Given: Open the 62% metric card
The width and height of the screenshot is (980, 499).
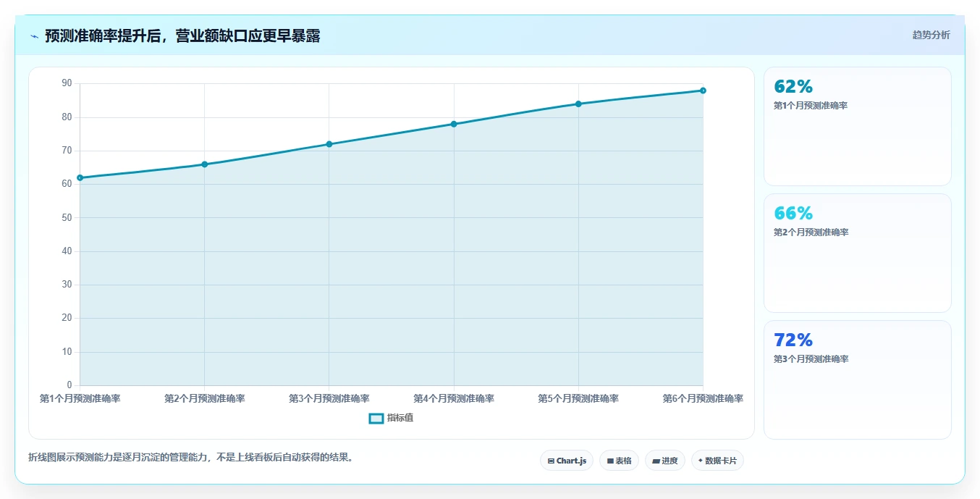Looking at the screenshot, I should click(x=858, y=127).
